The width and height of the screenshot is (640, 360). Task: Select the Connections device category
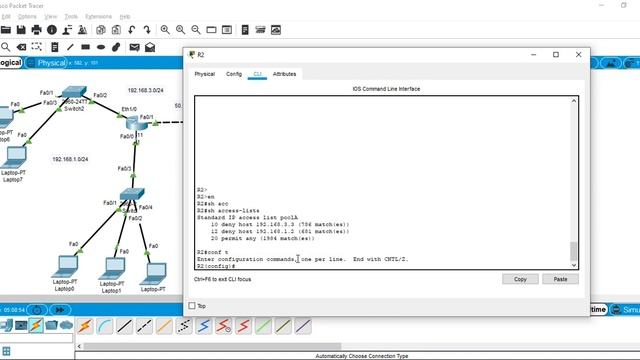pos(36,325)
